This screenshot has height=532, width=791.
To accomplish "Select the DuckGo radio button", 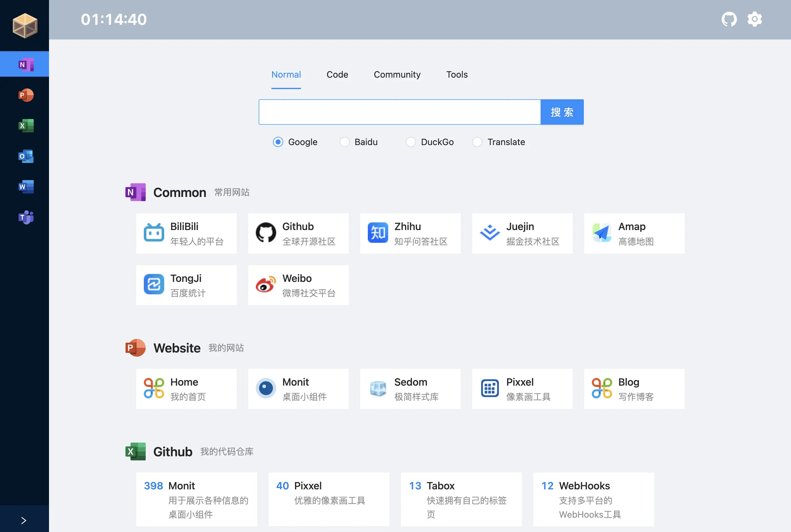I will (410, 142).
